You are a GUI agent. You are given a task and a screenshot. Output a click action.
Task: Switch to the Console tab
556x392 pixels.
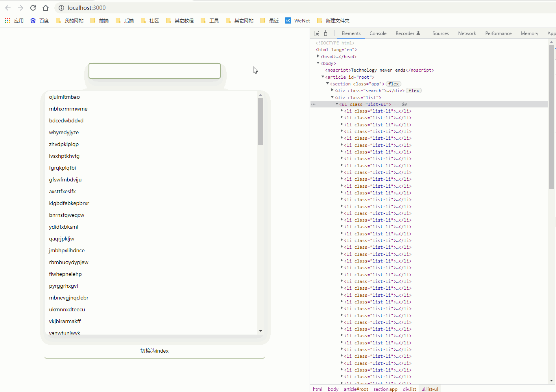(378, 33)
